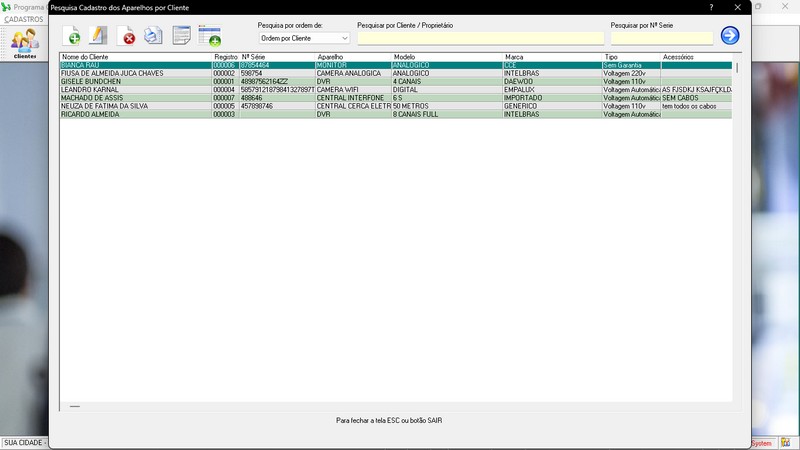Click DAEWOO marca cell
The width and height of the screenshot is (800, 450).
pos(553,82)
